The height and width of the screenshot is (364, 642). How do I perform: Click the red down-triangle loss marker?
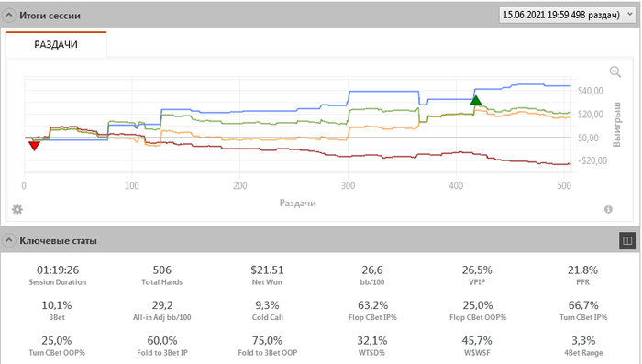35,146
